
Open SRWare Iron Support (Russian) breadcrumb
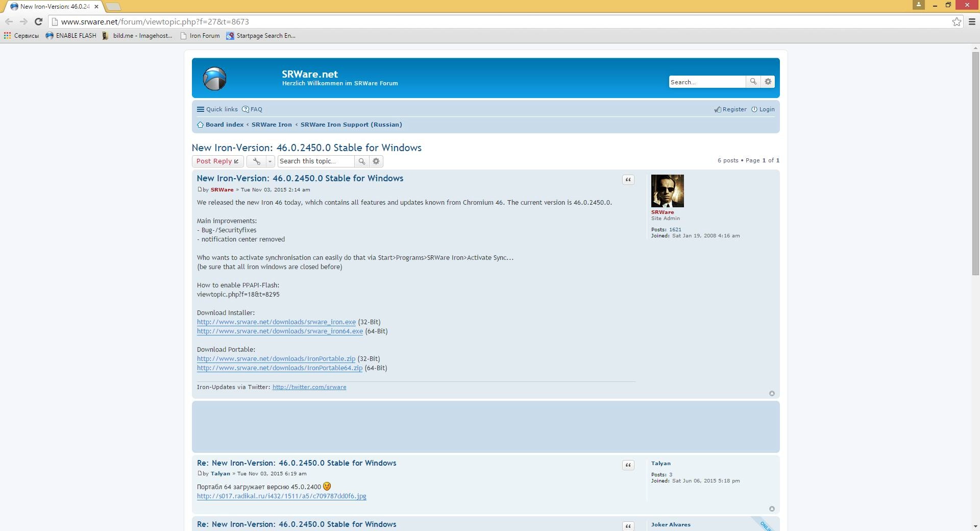351,125
